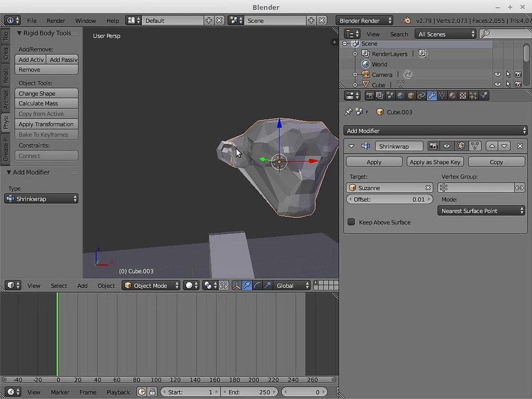Viewport: 532px width, 399px height.
Task: Open the Physics properties tab
Action: [484, 96]
